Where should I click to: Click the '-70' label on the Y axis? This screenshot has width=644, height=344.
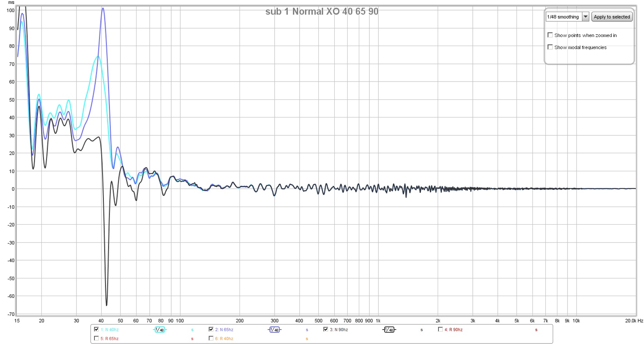tap(11, 314)
